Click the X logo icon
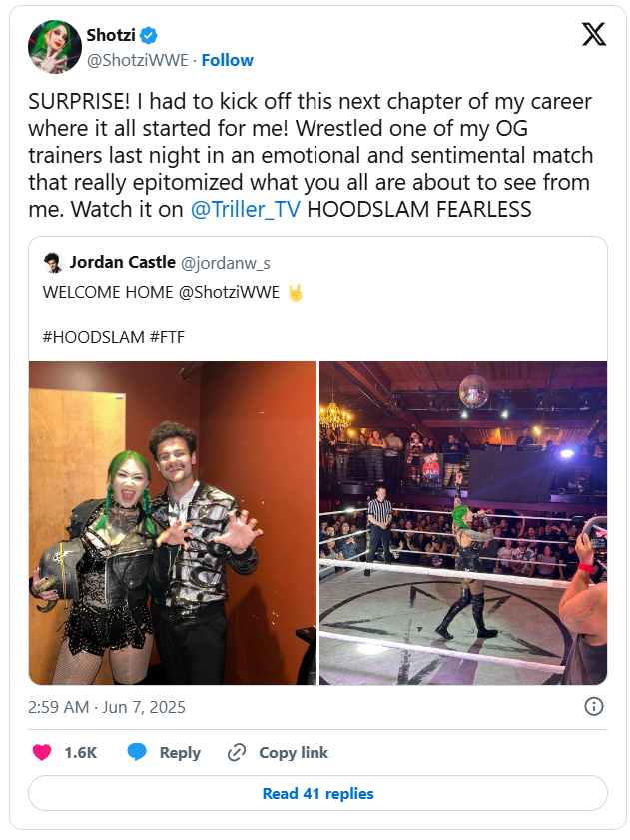630x840 pixels. [593, 35]
